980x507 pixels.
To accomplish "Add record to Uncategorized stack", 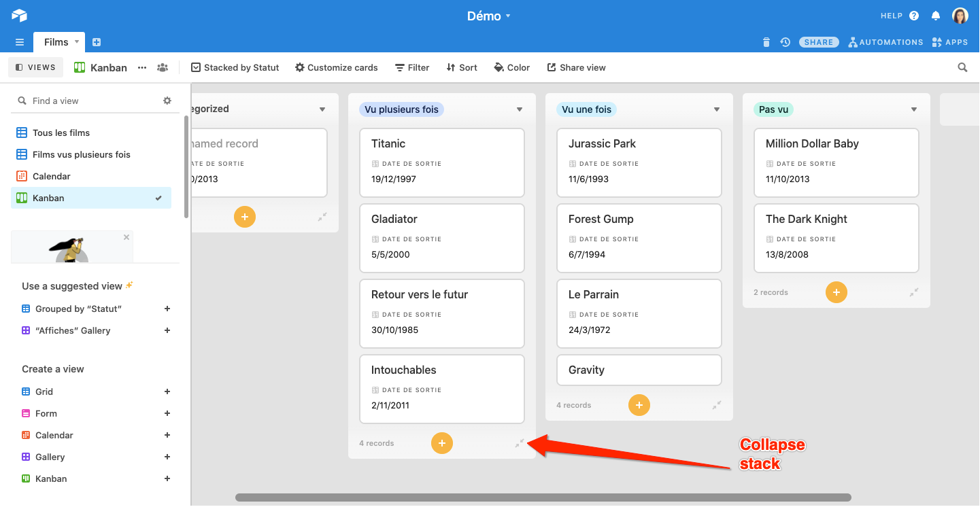I will (245, 217).
